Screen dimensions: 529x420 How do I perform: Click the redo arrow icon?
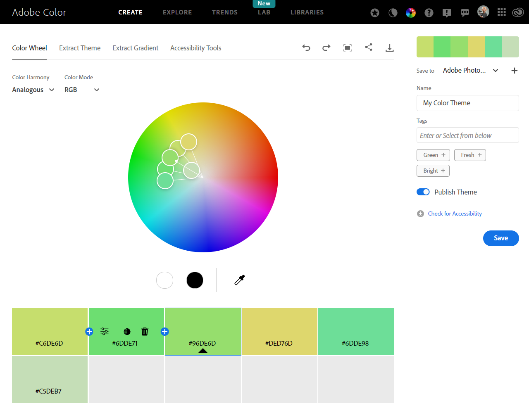(x=326, y=48)
